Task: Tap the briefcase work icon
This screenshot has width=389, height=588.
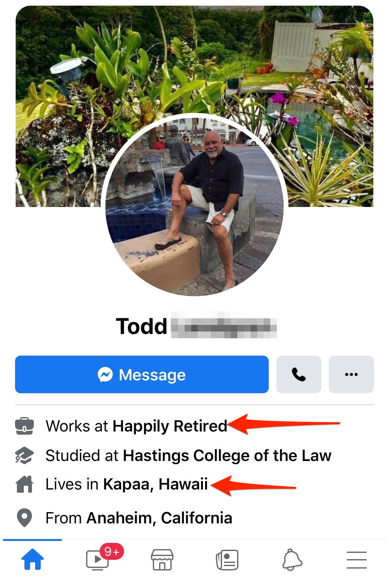Action: pyautogui.click(x=24, y=426)
